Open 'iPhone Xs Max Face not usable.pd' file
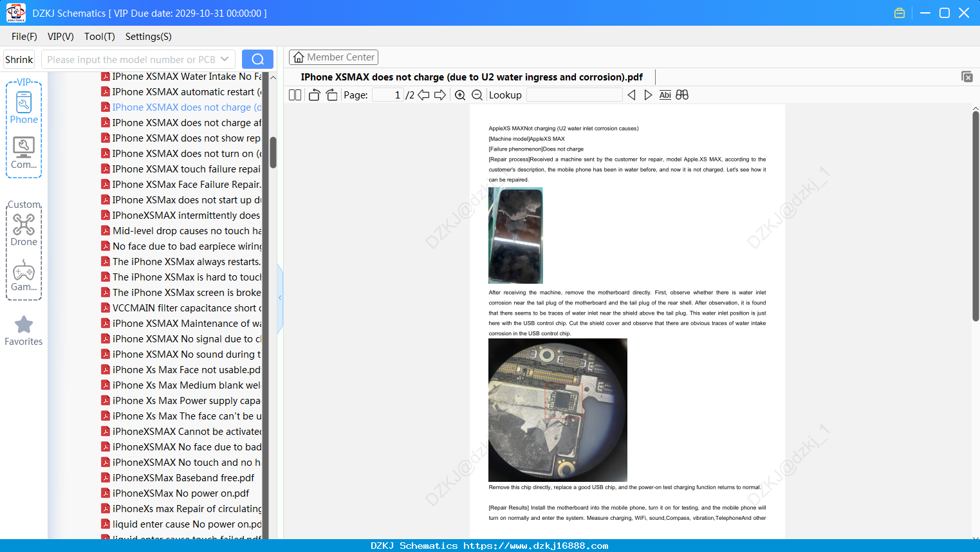 pos(181,370)
